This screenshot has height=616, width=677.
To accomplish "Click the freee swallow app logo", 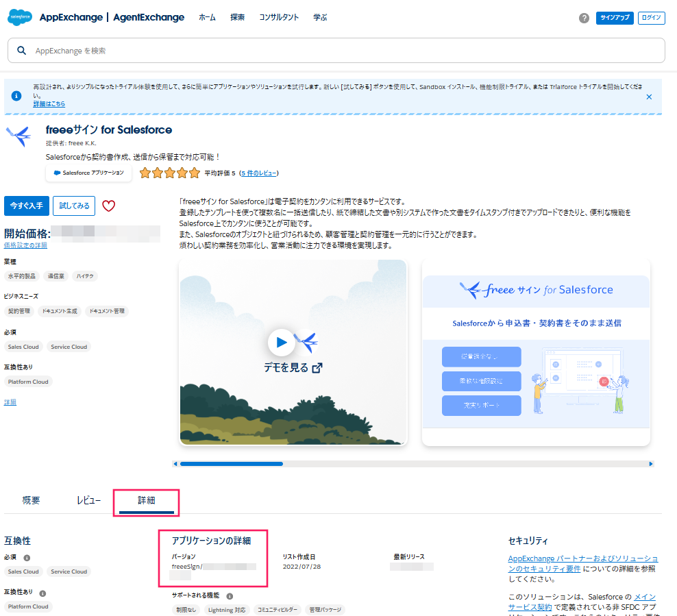I will coord(19,136).
